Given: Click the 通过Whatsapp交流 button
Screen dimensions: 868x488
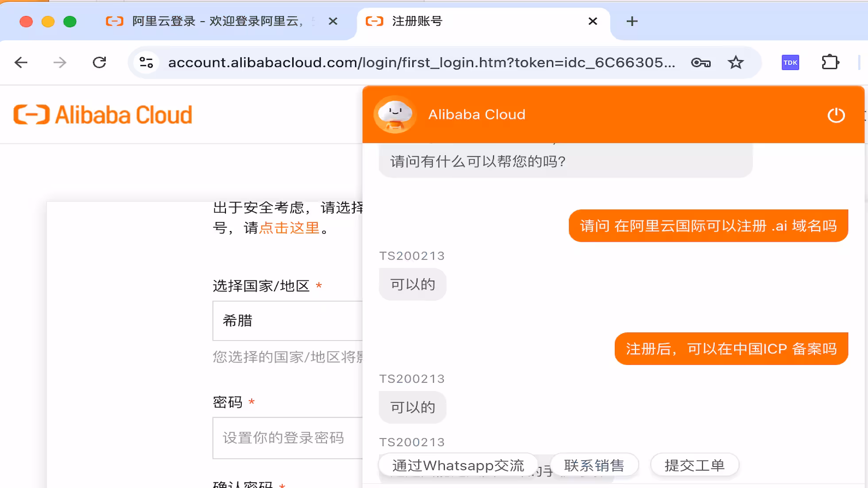Looking at the screenshot, I should 457,465.
